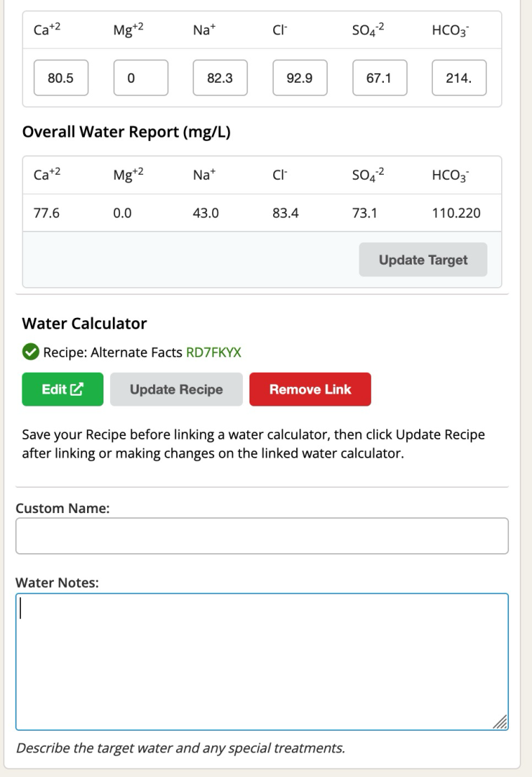Screen dimensions: 532x777
Task: Focus the Water Notes text area
Action: coord(262,661)
